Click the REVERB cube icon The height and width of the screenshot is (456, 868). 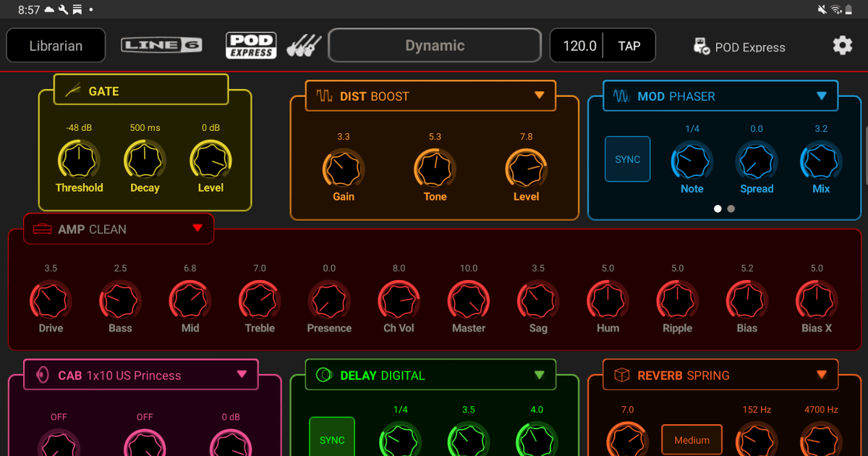pyautogui.click(x=621, y=376)
